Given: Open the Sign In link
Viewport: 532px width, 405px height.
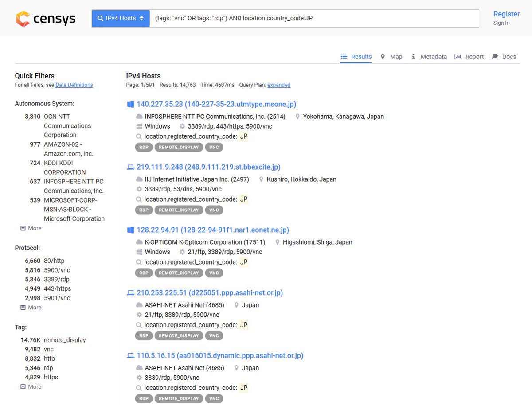Looking at the screenshot, I should pos(501,23).
